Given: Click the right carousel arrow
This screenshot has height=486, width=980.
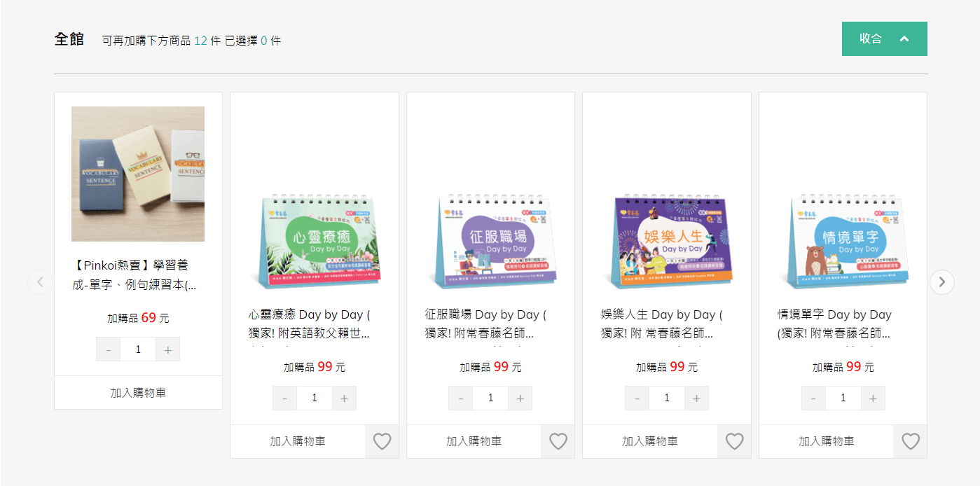Looking at the screenshot, I should [x=942, y=282].
